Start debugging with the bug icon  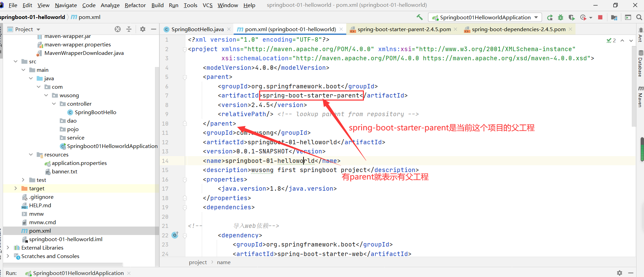tap(561, 17)
